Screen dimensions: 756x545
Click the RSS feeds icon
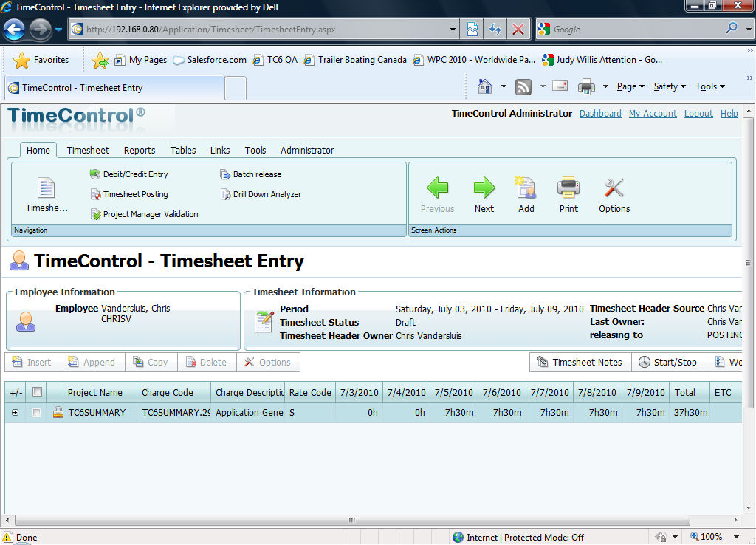[x=523, y=87]
